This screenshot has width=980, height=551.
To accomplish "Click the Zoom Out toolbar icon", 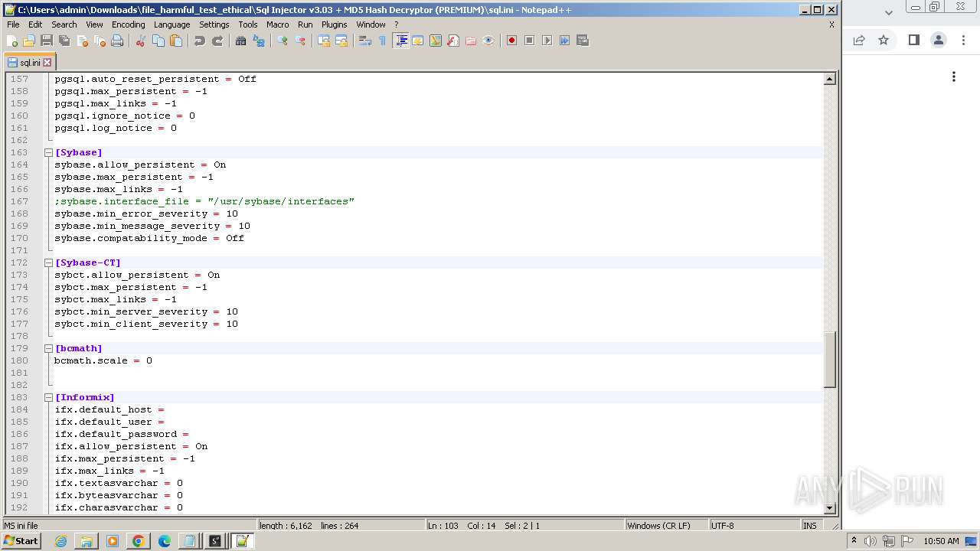I will pyautogui.click(x=300, y=41).
